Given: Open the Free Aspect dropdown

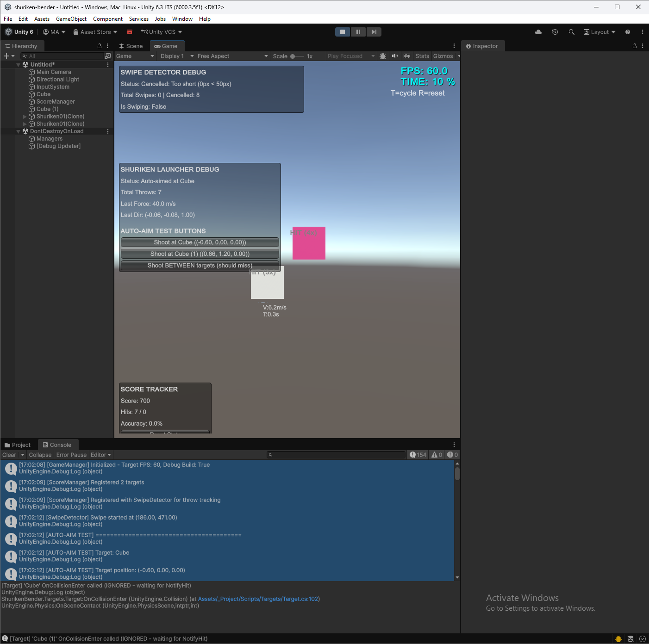Looking at the screenshot, I should point(231,56).
